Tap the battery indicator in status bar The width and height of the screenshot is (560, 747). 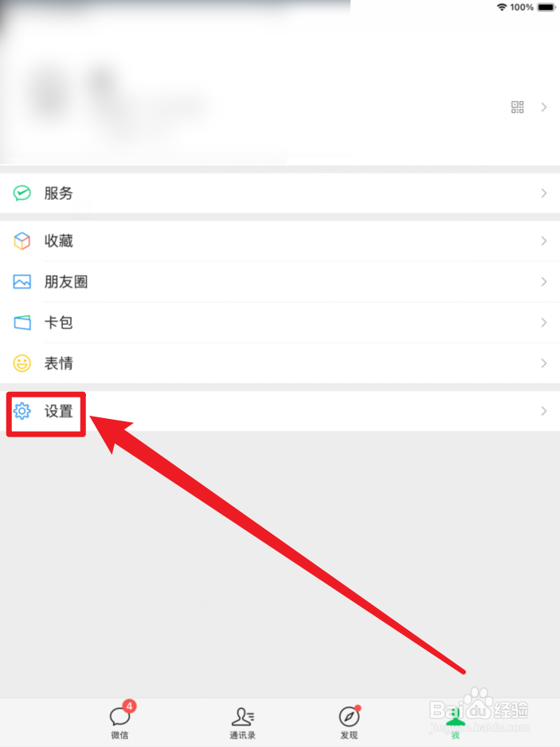pyautogui.click(x=546, y=7)
